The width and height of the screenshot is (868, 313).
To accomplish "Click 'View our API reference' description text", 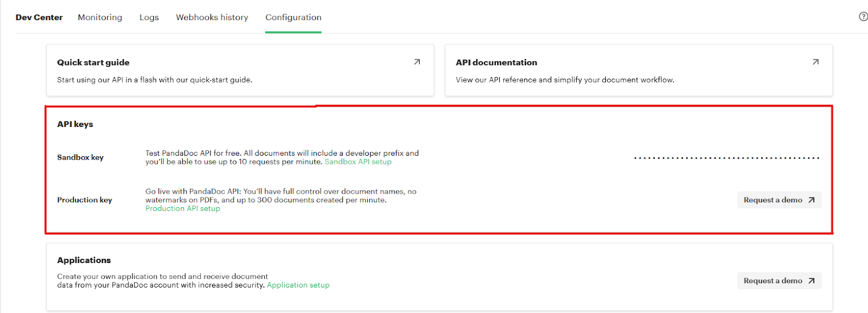I will 565,80.
